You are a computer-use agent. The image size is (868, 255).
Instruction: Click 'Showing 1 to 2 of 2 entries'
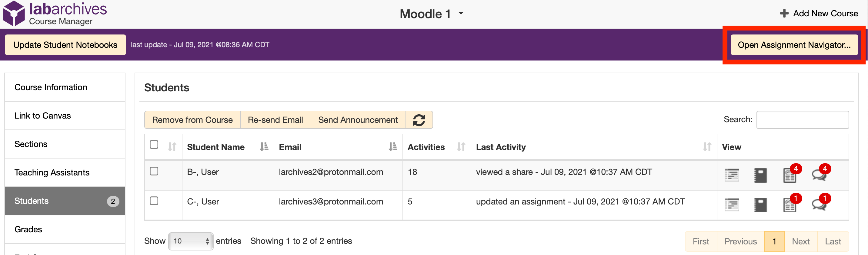click(x=301, y=241)
